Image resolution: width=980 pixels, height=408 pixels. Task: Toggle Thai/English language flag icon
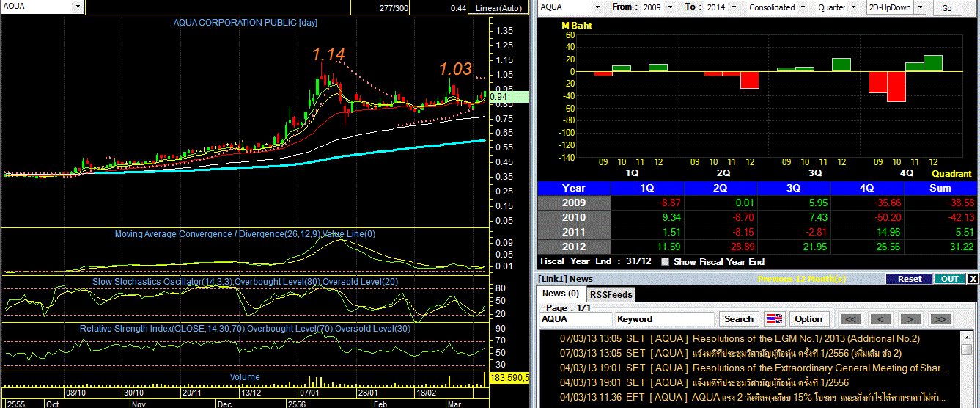click(774, 319)
